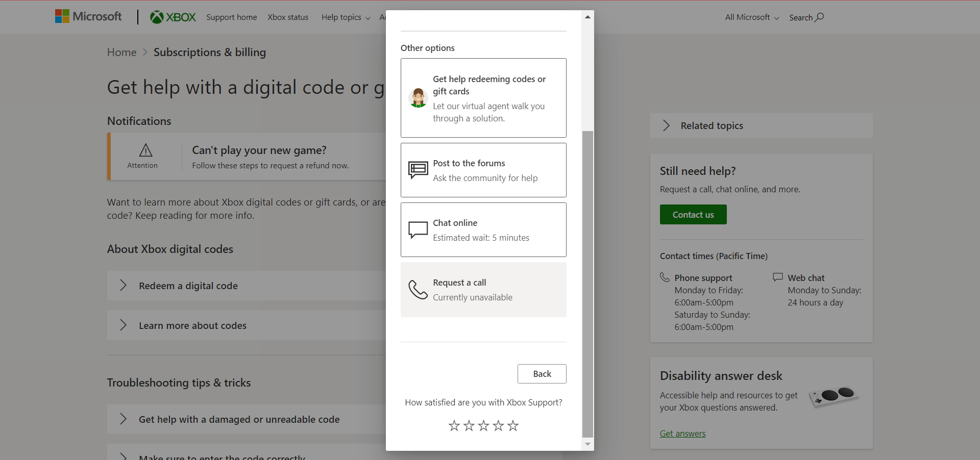Click the Back button in dialog
This screenshot has width=980, height=460.
[x=542, y=374]
